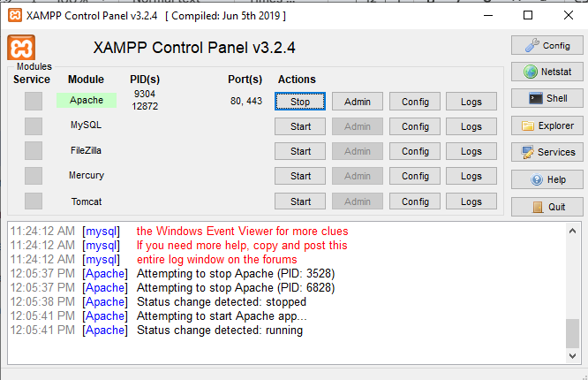
Task: Click the 'Status change detected: stopped' log line
Action: coord(222,302)
